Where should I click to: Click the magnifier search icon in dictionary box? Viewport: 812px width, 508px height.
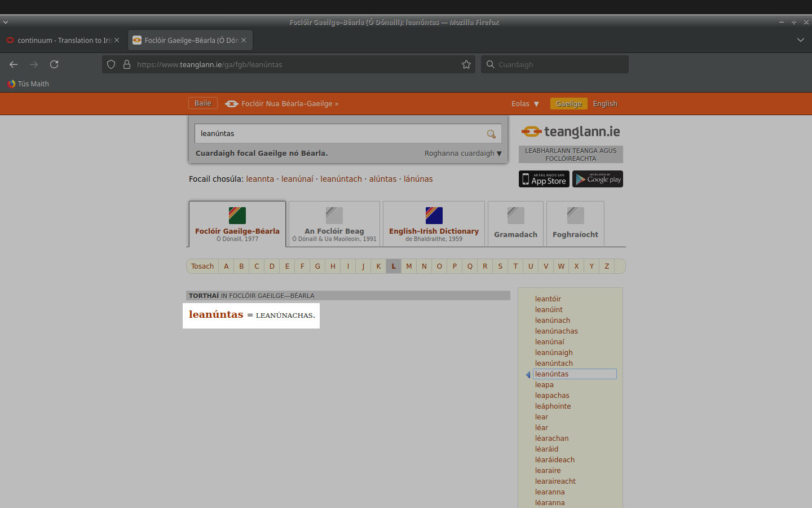[x=491, y=134]
